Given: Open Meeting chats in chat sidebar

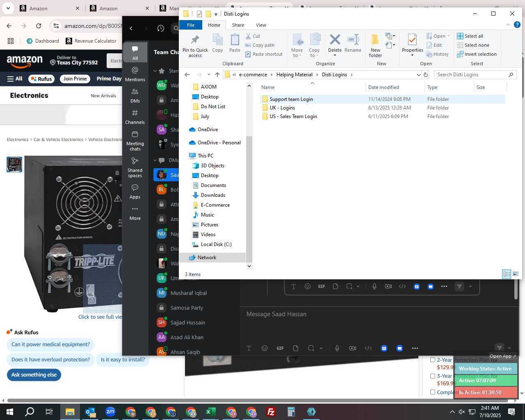Looking at the screenshot, I should pyautogui.click(x=135, y=141).
